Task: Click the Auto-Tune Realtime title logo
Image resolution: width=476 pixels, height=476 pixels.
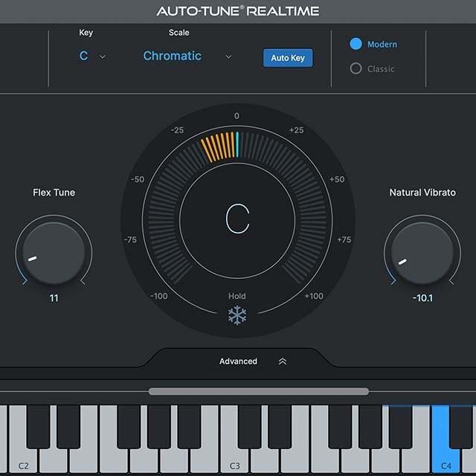Action: point(238,11)
